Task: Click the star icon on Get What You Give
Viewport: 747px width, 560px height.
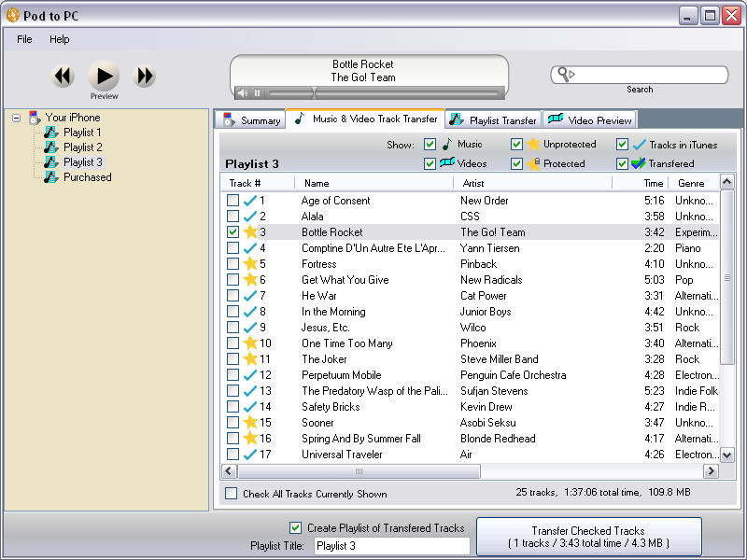Action: tap(250, 279)
